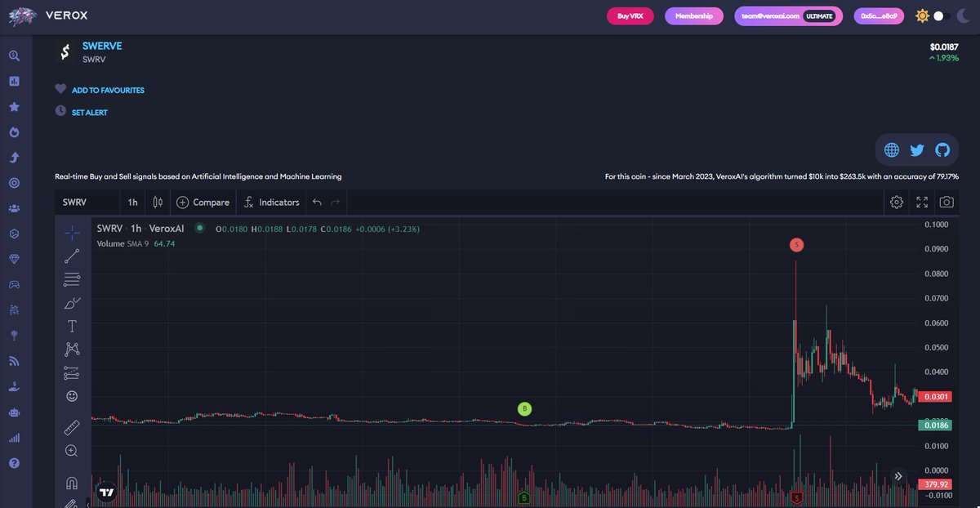
Task: Open the people group sidebar icon
Action: click(14, 208)
